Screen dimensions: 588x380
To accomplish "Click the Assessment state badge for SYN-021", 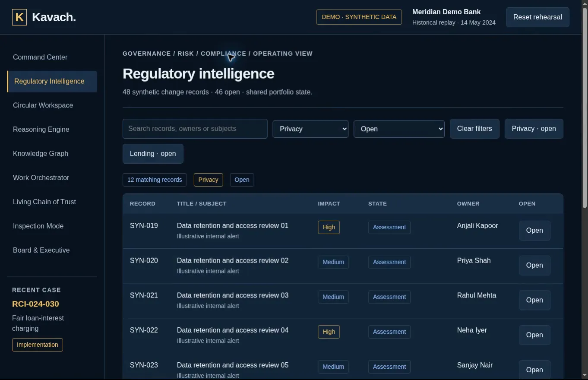I will [389, 297].
